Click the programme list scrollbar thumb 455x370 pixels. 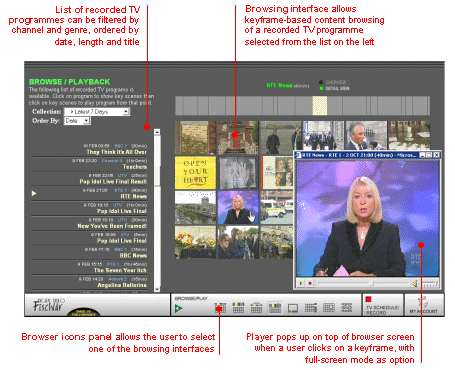[x=157, y=161]
